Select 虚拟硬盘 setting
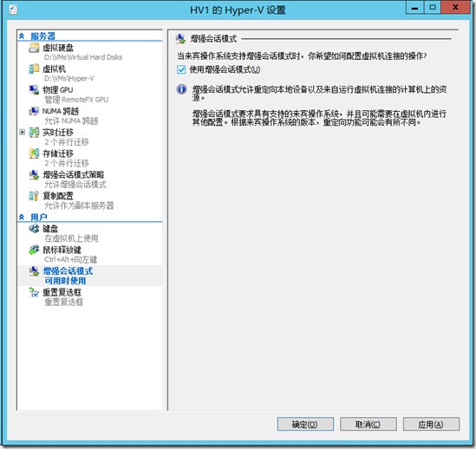The height and width of the screenshot is (449, 476). [58, 48]
